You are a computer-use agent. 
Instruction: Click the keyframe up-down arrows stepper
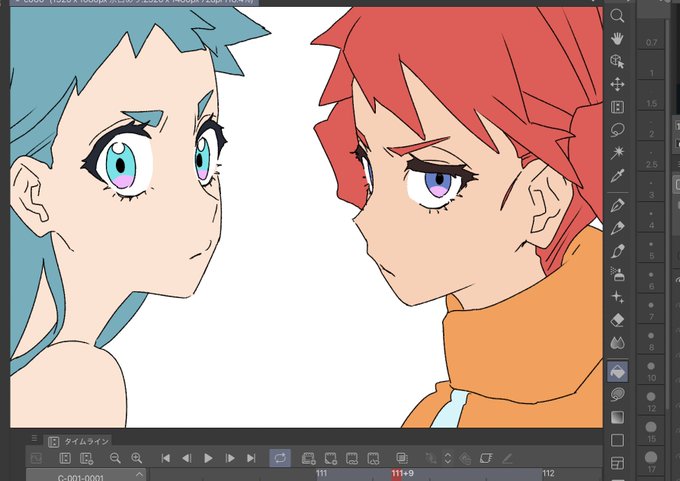coord(448,458)
